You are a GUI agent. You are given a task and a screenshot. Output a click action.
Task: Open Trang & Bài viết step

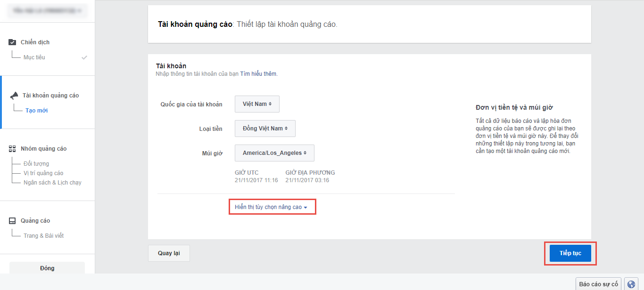click(43, 236)
